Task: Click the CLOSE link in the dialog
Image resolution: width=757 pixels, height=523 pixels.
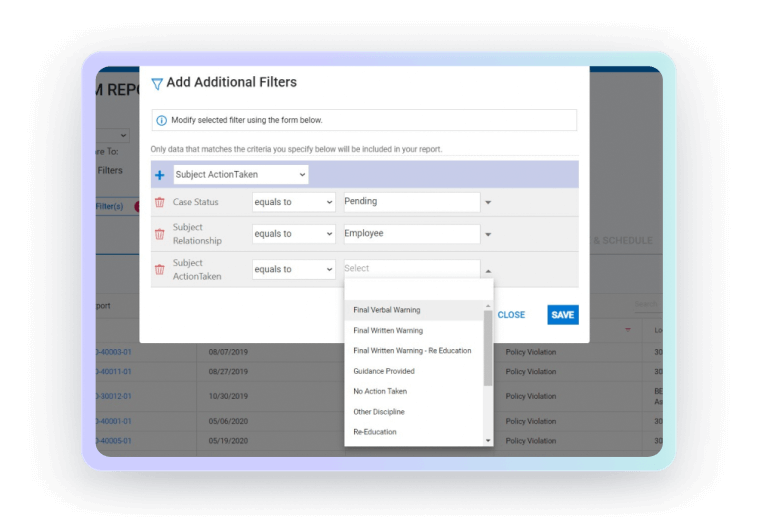Action: coord(511,315)
